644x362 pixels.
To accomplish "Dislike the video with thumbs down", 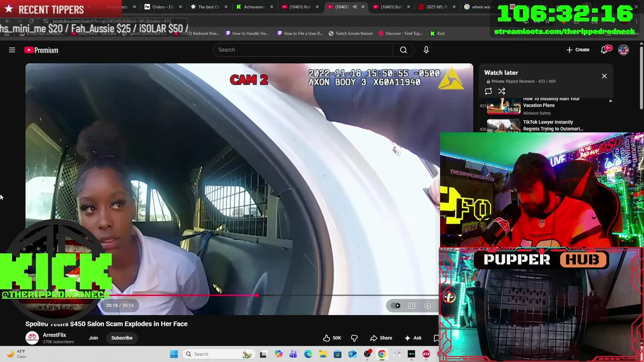I will click(x=354, y=338).
